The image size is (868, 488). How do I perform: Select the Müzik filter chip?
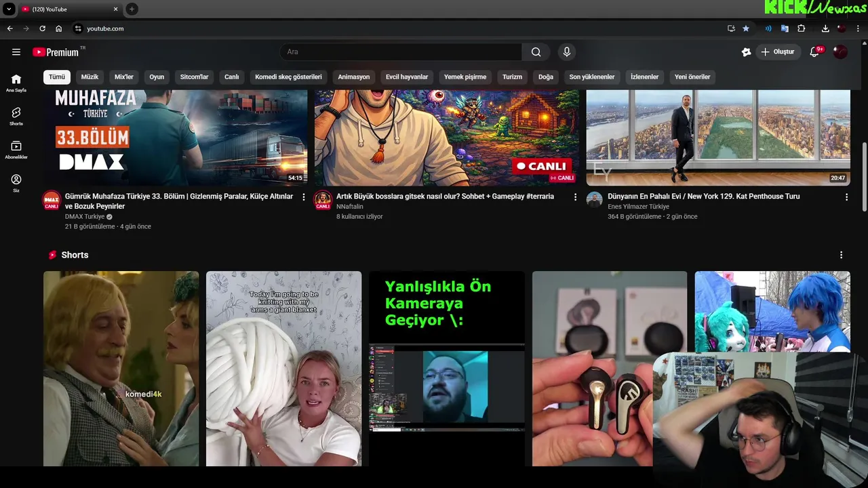[90, 77]
